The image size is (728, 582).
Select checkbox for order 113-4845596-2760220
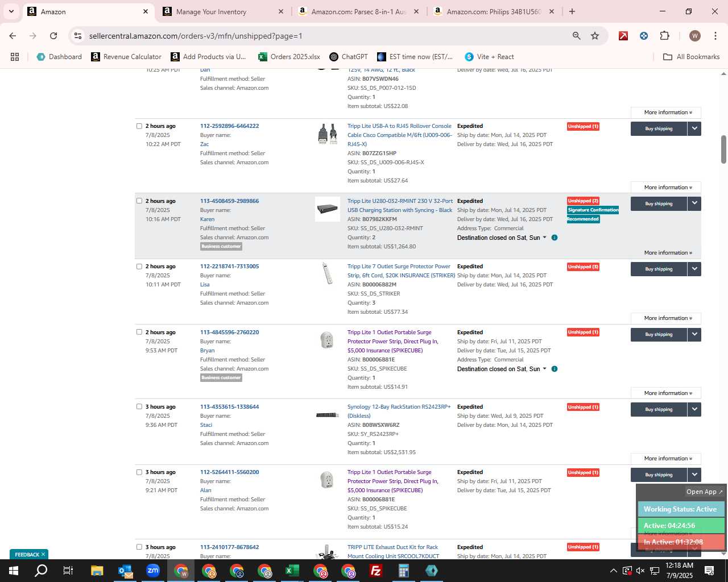click(139, 332)
